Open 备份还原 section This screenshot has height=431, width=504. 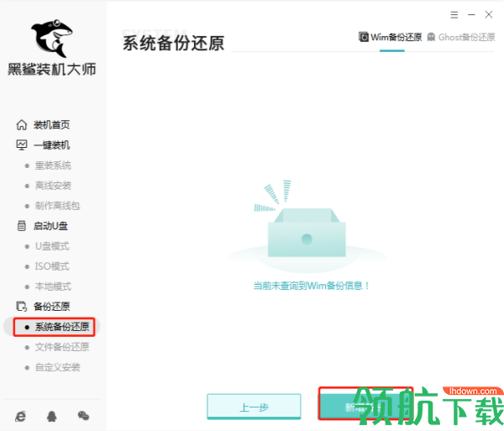pyautogui.click(x=51, y=307)
